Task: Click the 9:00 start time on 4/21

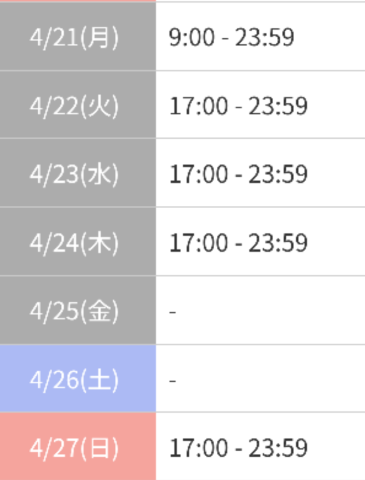Action: coord(192,37)
